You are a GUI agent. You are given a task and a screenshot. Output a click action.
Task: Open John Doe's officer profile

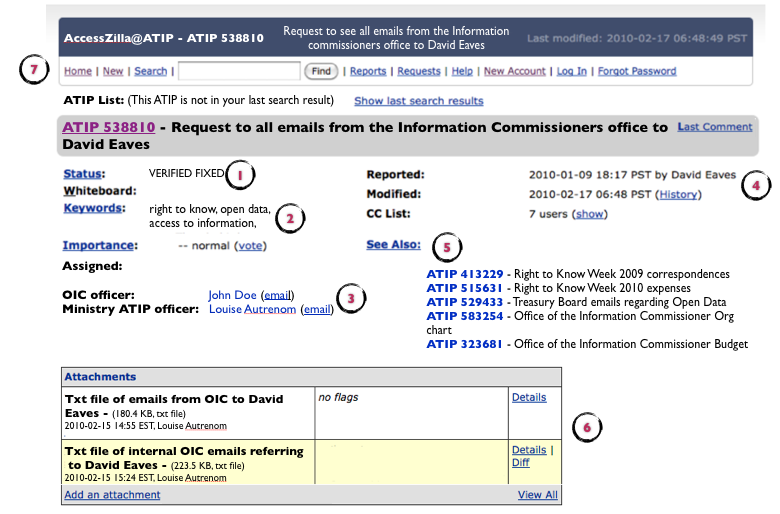(x=232, y=295)
